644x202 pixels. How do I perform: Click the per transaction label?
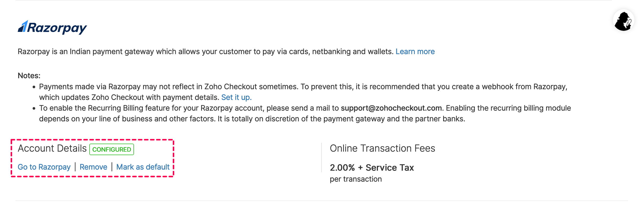click(356, 179)
